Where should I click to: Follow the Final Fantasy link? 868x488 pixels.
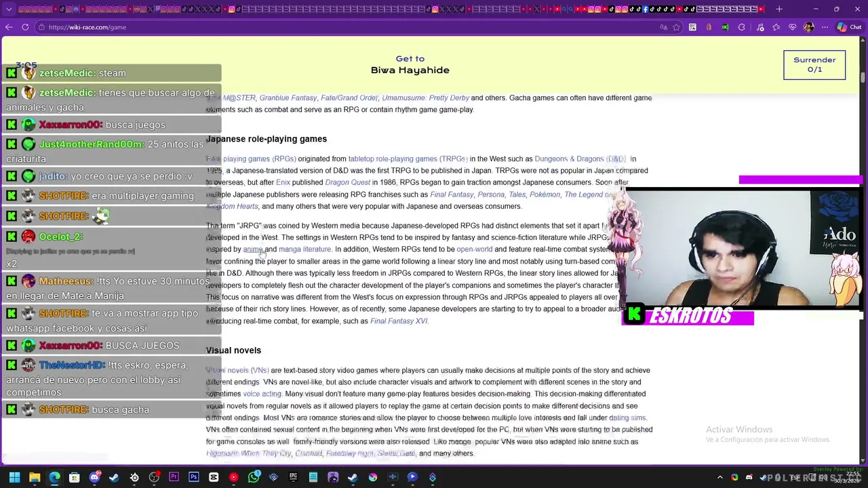tap(452, 195)
